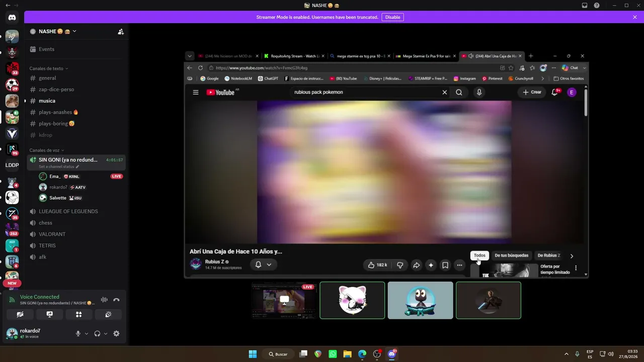Jump to NEW unread servers indicator
This screenshot has width=644, height=362.
point(12,283)
